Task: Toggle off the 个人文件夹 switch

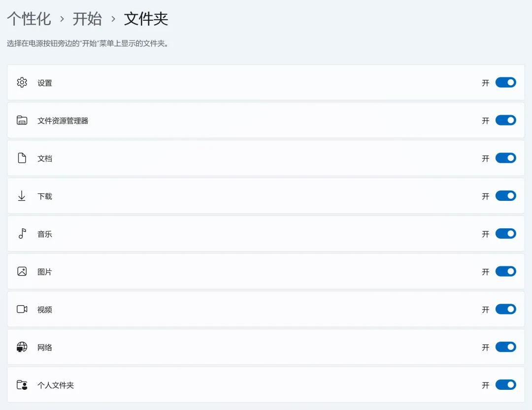Action: point(505,385)
